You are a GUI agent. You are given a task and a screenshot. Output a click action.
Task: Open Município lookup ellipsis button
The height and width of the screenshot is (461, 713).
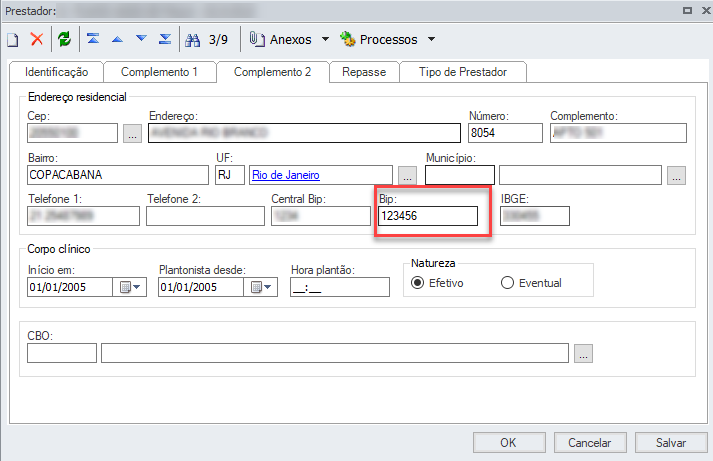(677, 175)
